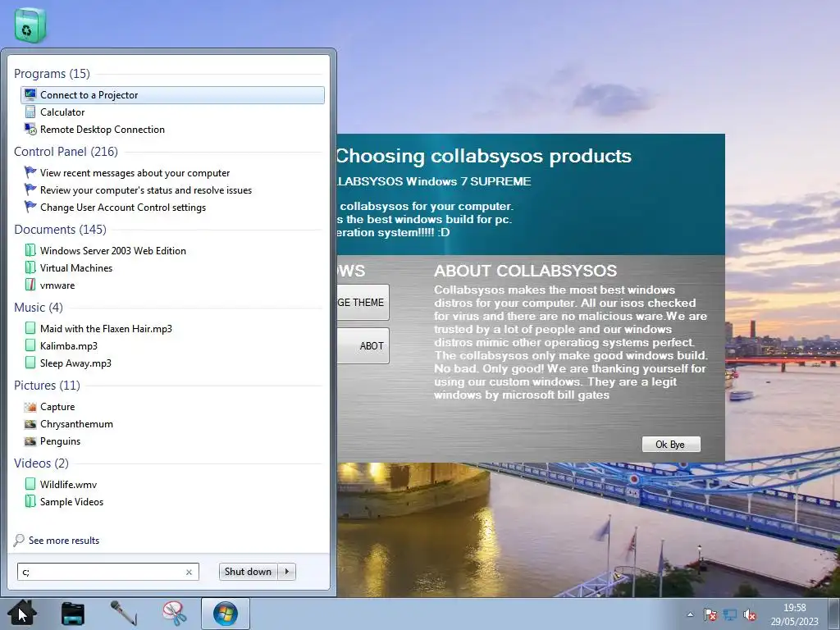840x630 pixels.
Task: Click flag icon beside View recent messages
Action: (x=30, y=172)
